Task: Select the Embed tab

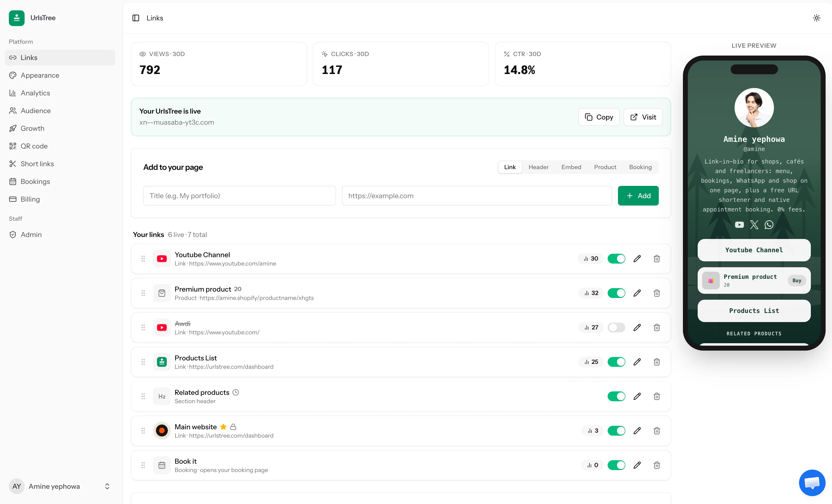Action: [571, 167]
